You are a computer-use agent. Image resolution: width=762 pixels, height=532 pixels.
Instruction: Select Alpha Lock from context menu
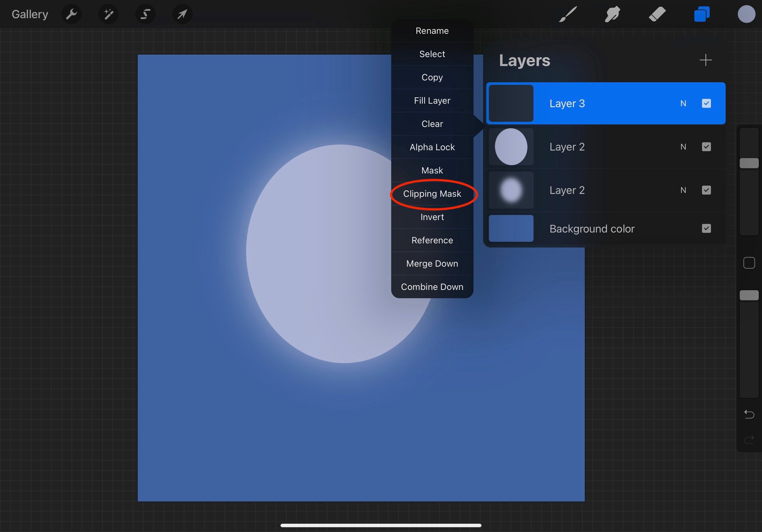[432, 147]
